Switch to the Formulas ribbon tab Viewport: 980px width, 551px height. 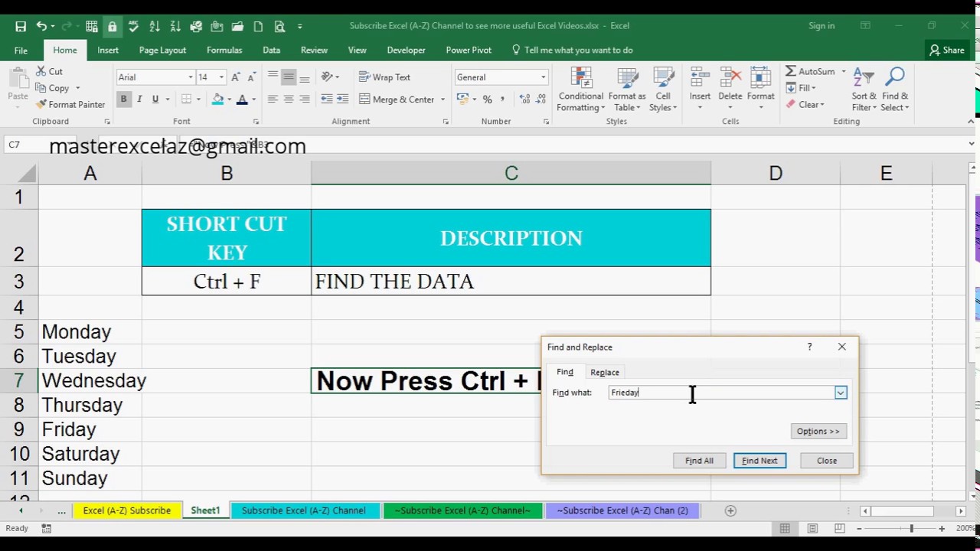[224, 51]
